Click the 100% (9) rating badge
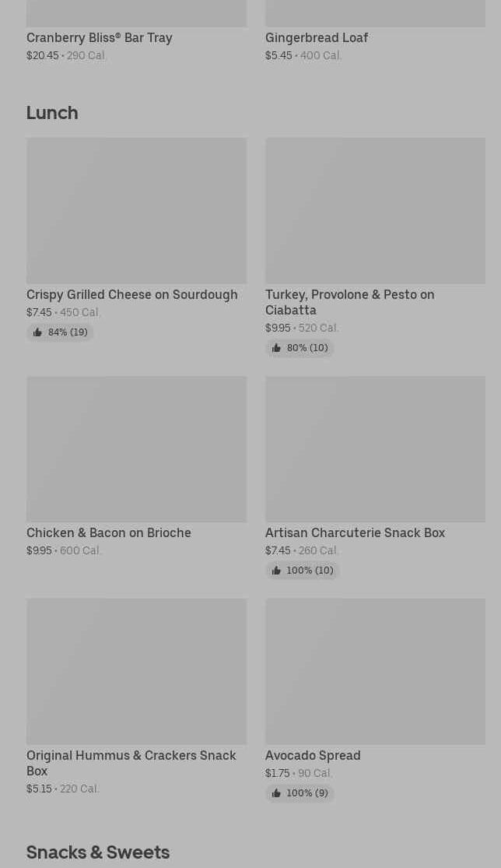Viewport: 501px width, 868px height. point(300,792)
